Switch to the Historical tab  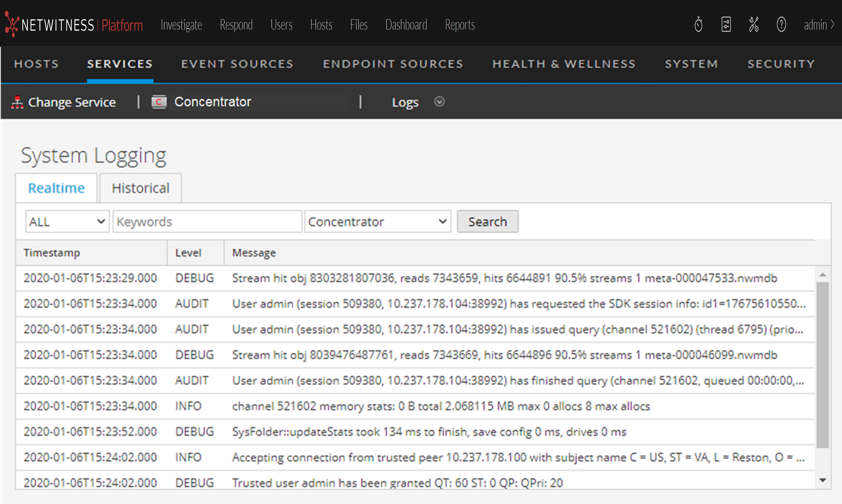[140, 188]
